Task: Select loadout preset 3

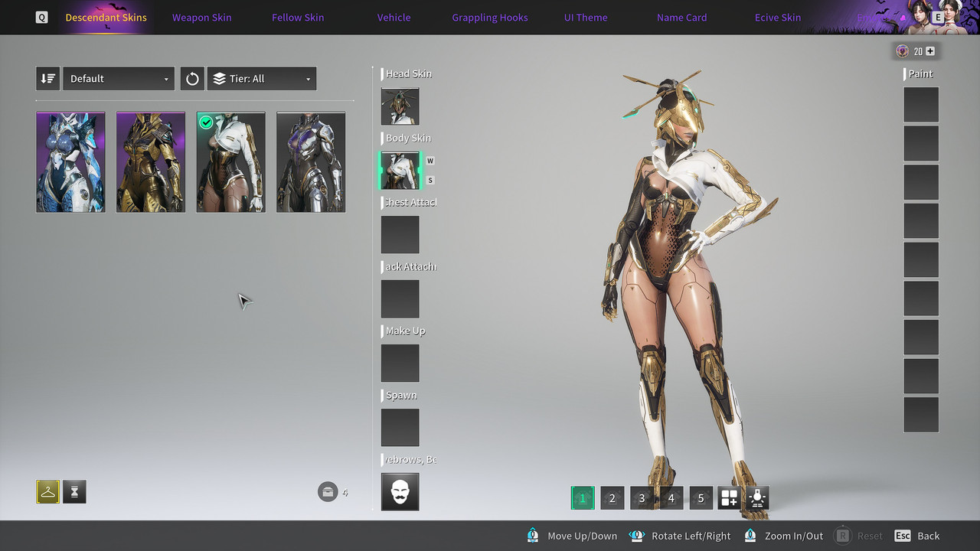Action: point(642,498)
